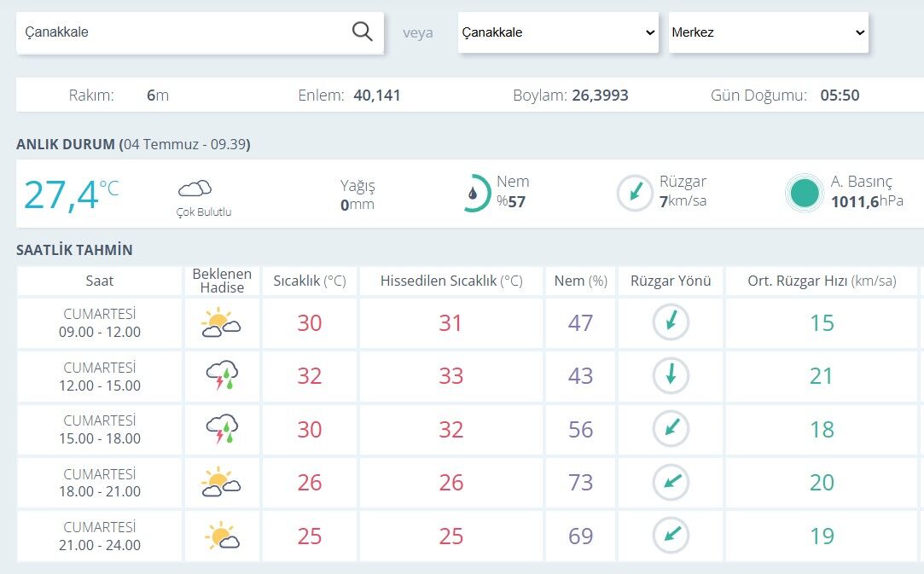Click the Ort. Rüzgar Hızı header

coord(822,281)
